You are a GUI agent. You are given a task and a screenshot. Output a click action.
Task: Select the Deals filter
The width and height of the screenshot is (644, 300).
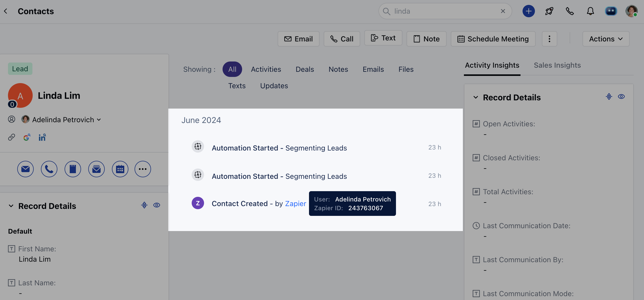305,69
